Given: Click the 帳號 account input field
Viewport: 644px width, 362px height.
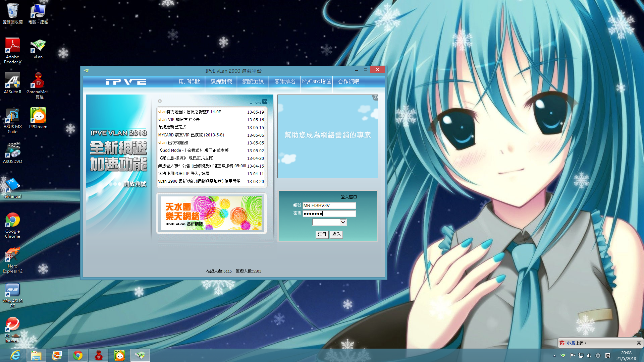Looking at the screenshot, I should tap(329, 205).
